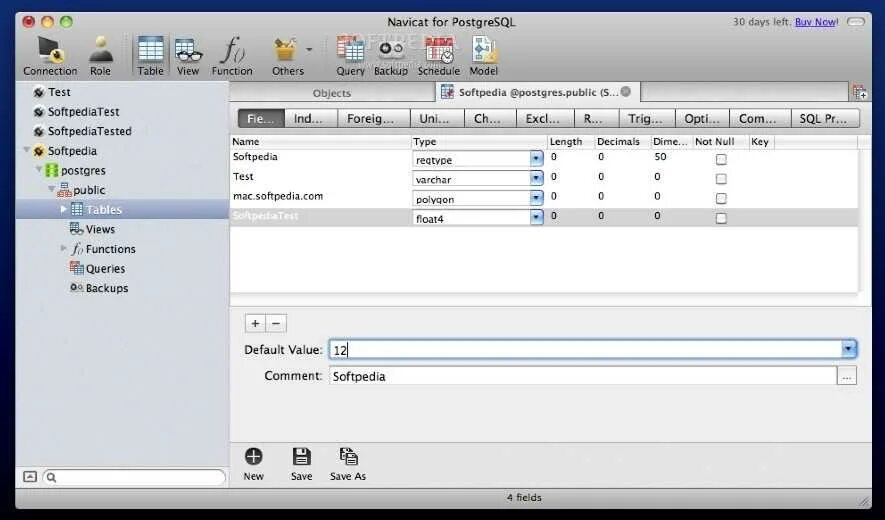Open the Others toolbar icon
Image resolution: width=885 pixels, height=520 pixels.
point(287,55)
